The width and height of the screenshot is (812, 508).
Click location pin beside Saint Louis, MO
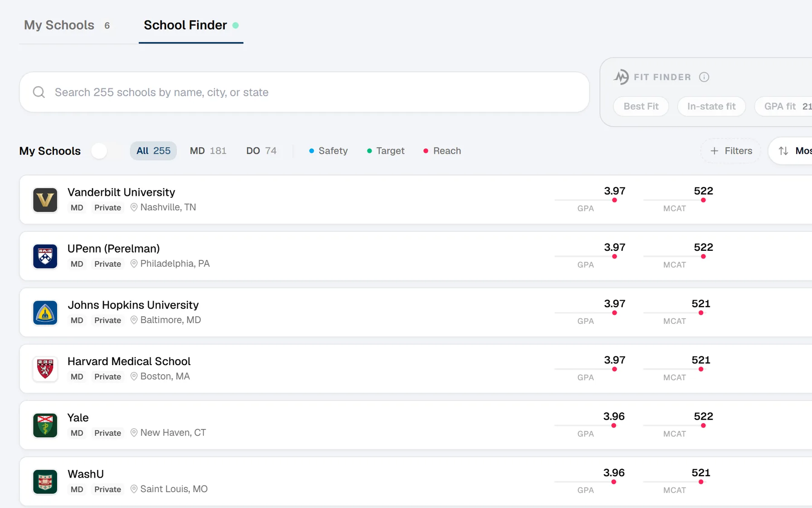134,489
